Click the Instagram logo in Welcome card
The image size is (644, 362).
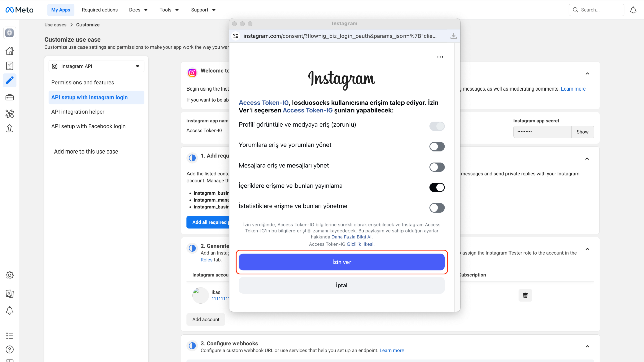coord(192,73)
